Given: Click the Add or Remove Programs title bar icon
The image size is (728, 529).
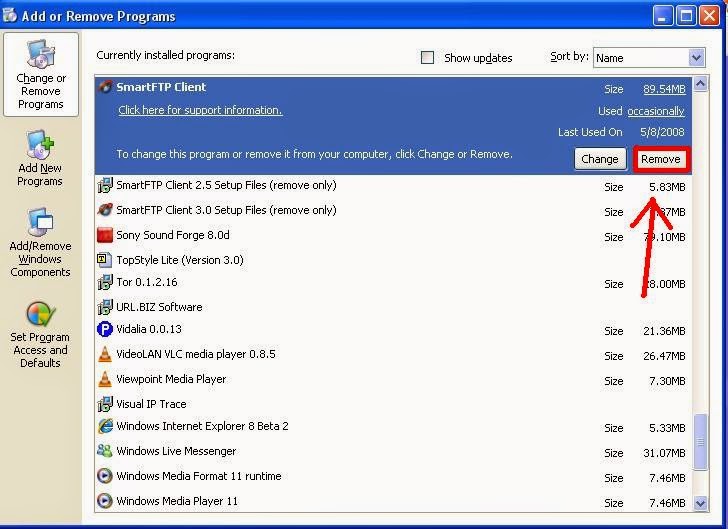Looking at the screenshot, I should pos(9,15).
